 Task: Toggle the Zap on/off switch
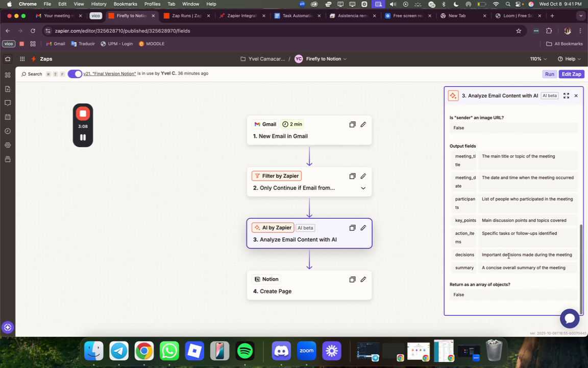pyautogui.click(x=75, y=74)
